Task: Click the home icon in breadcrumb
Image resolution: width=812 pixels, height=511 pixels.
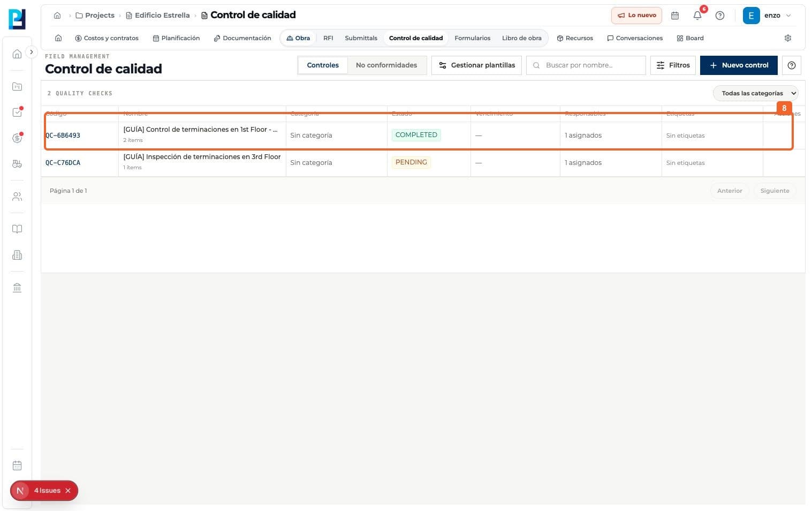Action: (57, 16)
